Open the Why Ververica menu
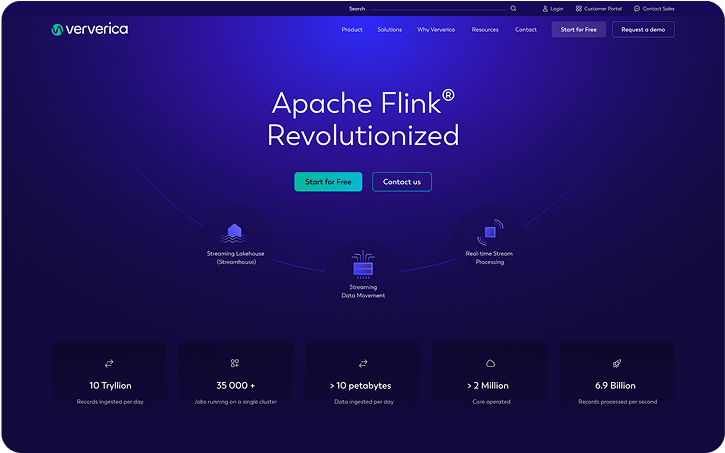Image resolution: width=725 pixels, height=453 pixels. pos(436,30)
